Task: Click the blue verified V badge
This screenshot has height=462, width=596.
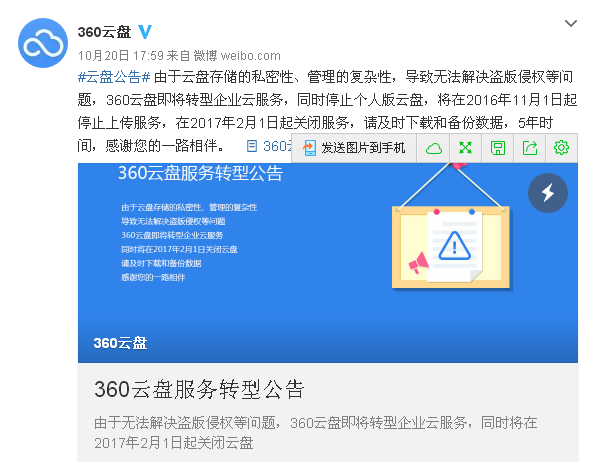Action: [x=145, y=32]
